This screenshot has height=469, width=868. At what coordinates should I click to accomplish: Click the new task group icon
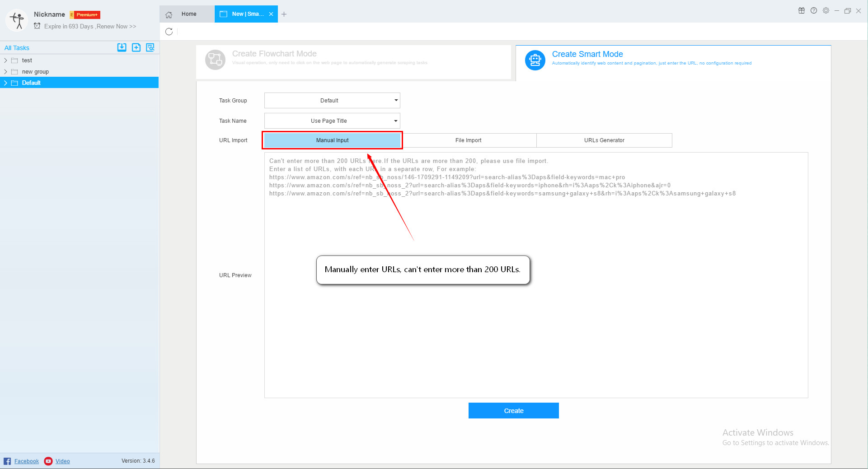(x=136, y=47)
